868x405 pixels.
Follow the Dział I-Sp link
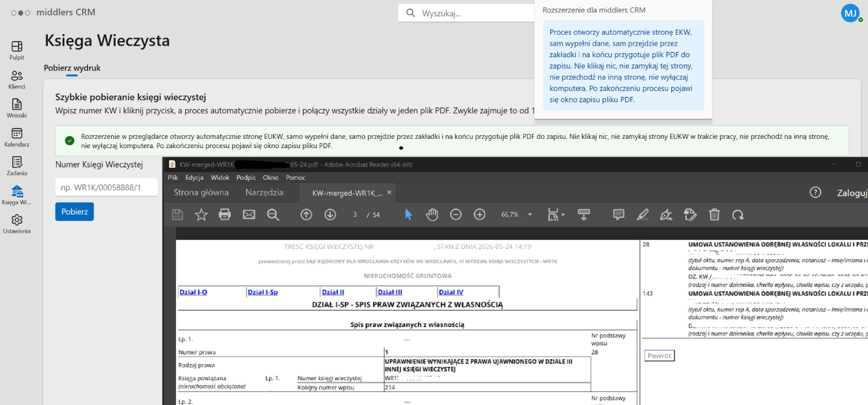pos(263,292)
